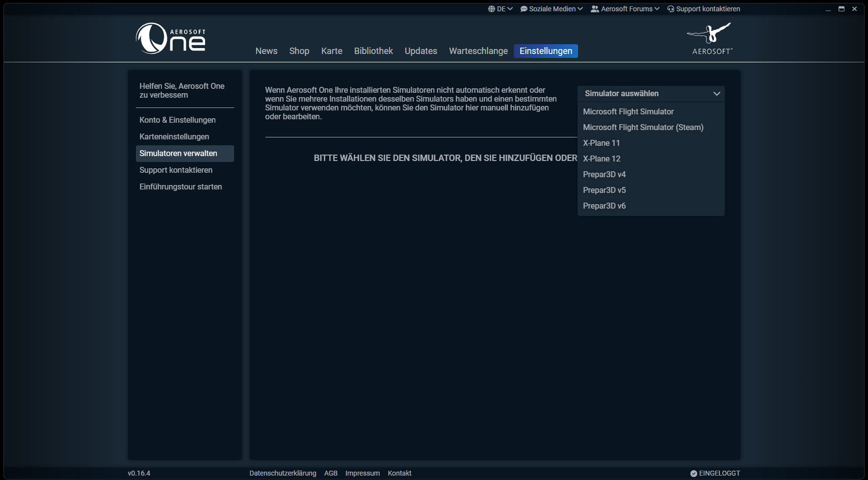Screen dimensions: 868x480
Task: Switch to the Bibliothek tab
Action: click(373, 51)
